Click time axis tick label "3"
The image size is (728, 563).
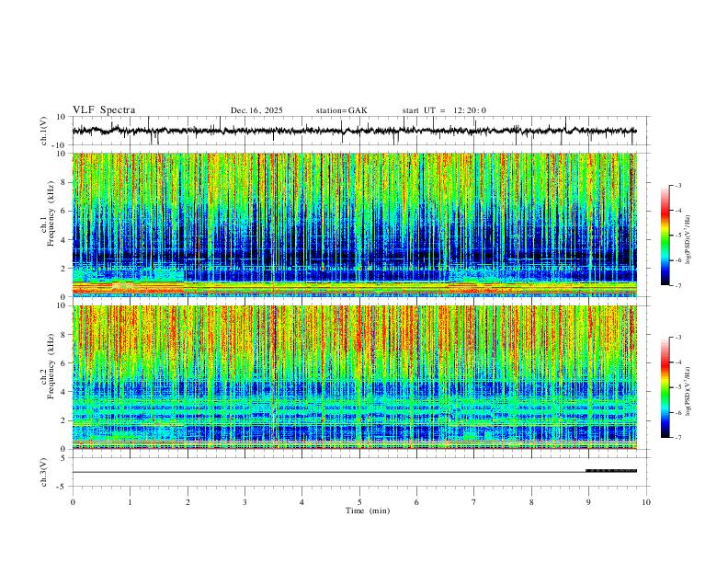click(245, 502)
